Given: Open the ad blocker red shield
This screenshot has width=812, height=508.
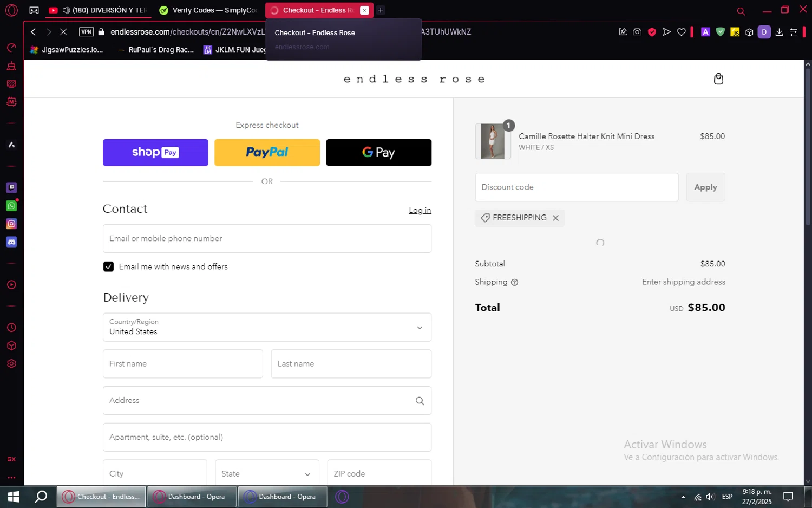Looking at the screenshot, I should pos(652,32).
